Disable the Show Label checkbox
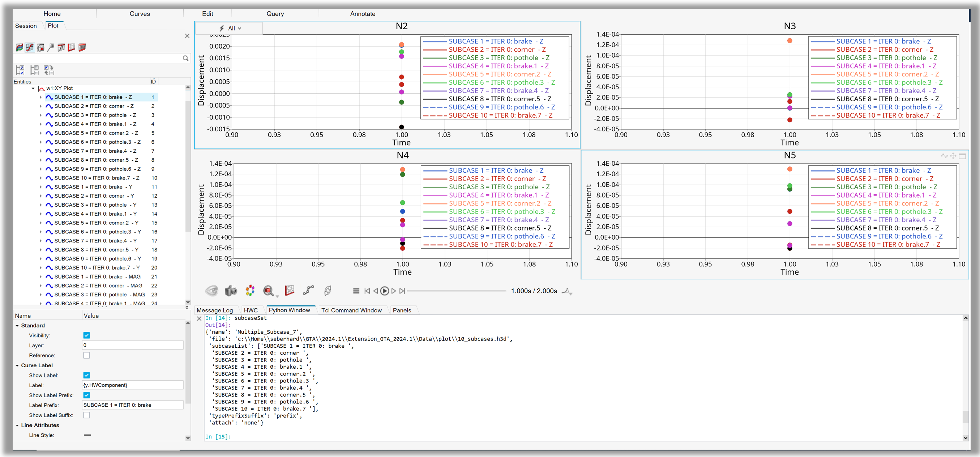980x457 pixels. [x=87, y=375]
